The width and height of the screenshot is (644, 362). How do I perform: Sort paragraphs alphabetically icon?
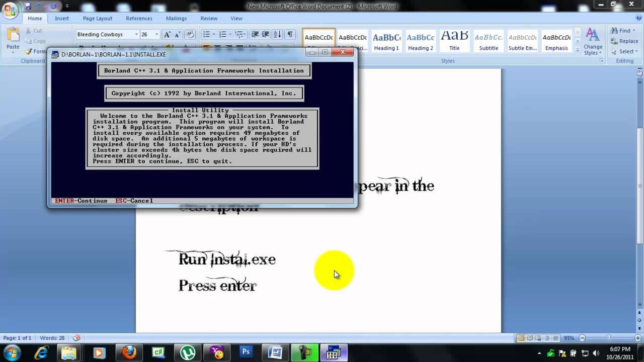277,34
